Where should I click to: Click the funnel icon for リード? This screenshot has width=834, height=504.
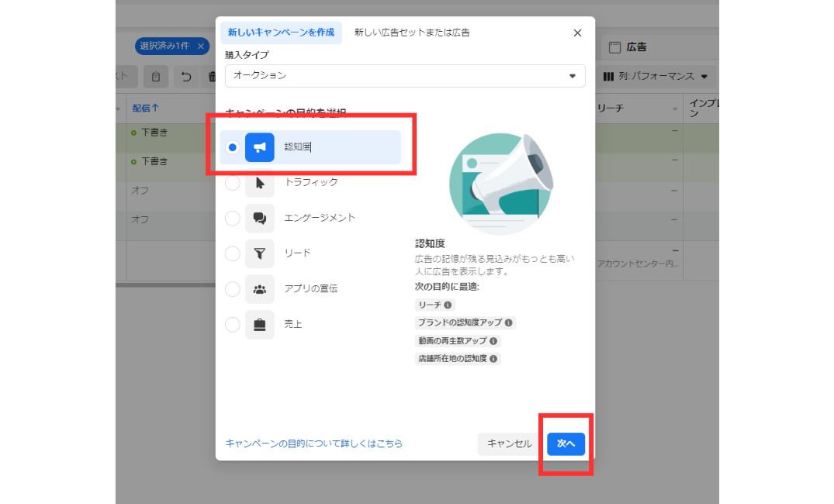tap(259, 254)
